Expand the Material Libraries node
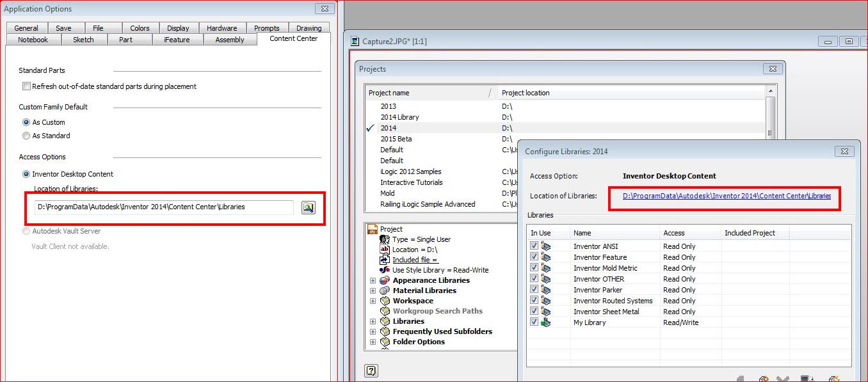 (x=373, y=290)
